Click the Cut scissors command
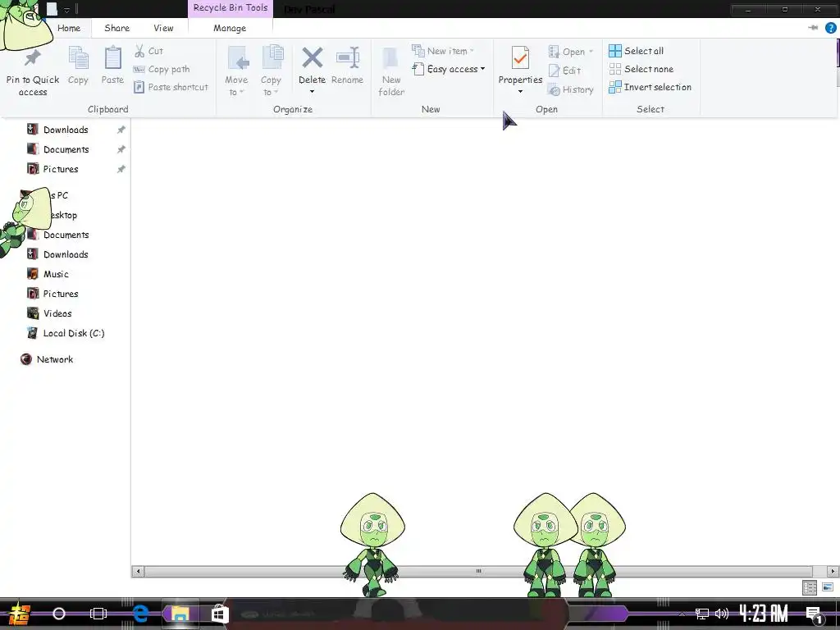The image size is (840, 630). 149,51
